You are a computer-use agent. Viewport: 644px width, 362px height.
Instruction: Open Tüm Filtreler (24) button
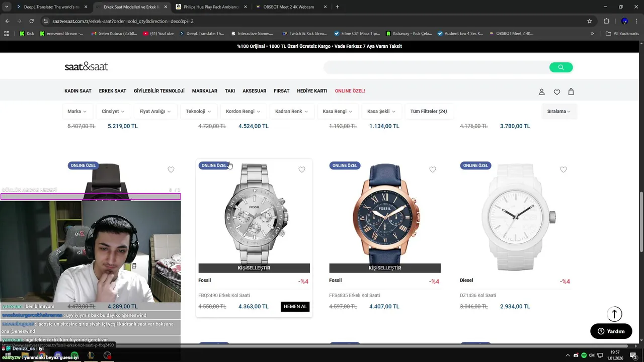click(x=429, y=111)
